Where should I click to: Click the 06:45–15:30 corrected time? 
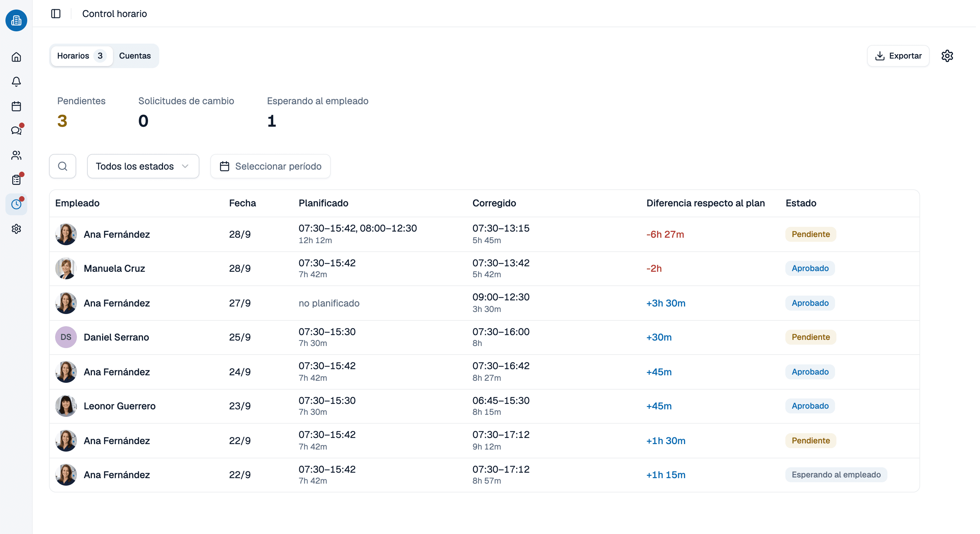click(501, 400)
